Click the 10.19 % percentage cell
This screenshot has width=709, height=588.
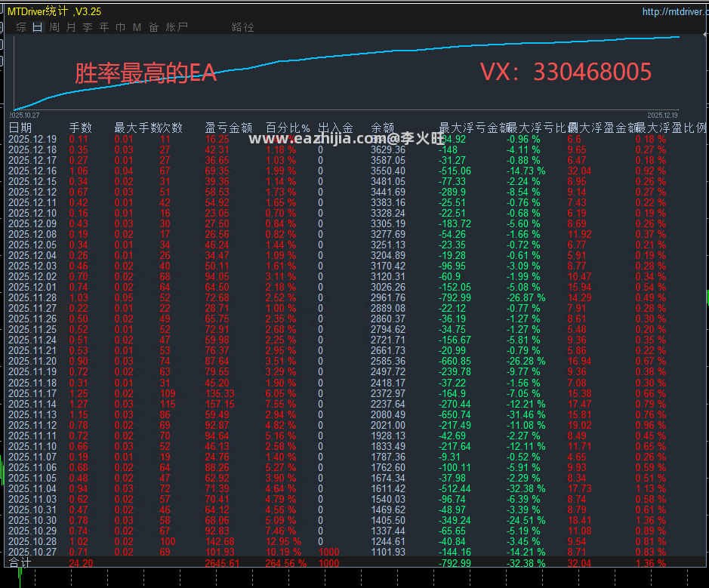point(283,553)
